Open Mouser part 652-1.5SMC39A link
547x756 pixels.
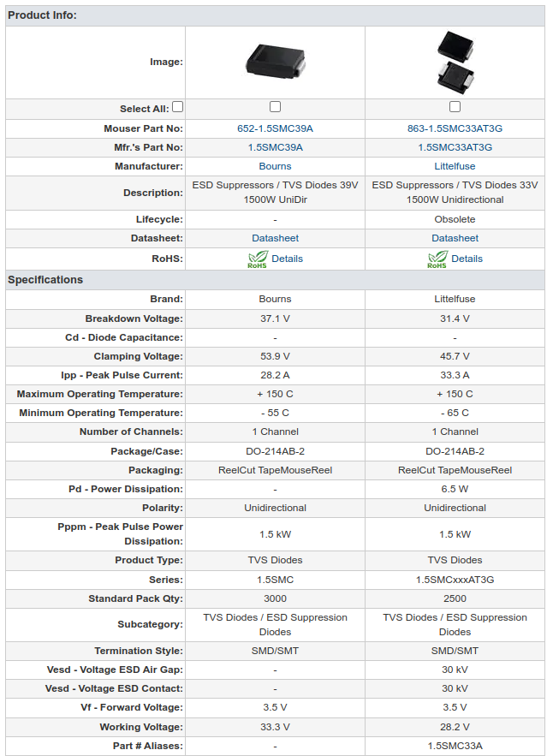(275, 128)
